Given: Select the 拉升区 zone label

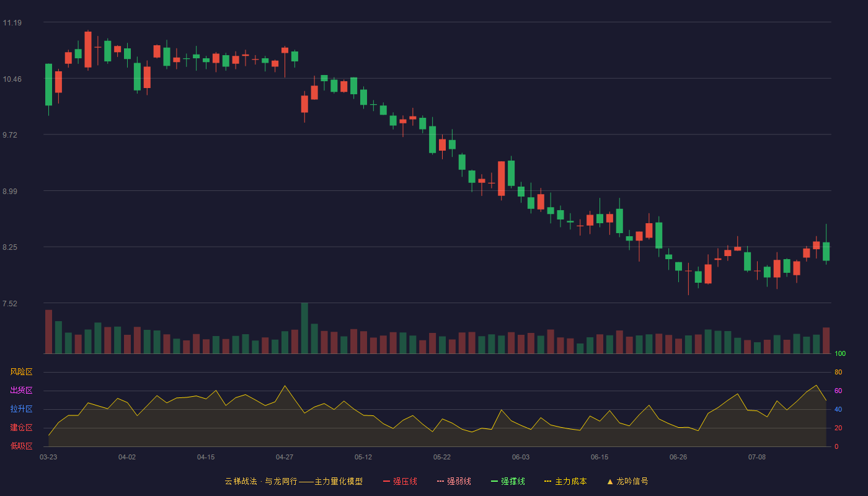Looking at the screenshot, I should coord(21,409).
